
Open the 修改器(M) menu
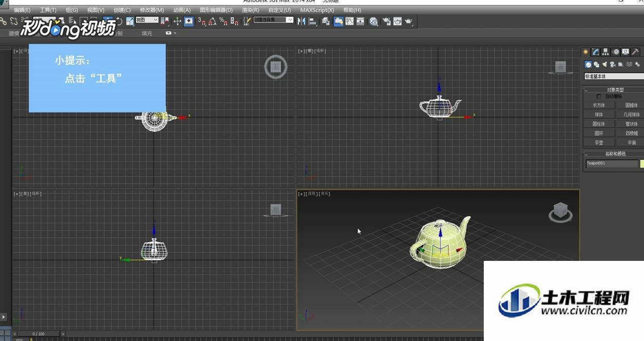pyautogui.click(x=152, y=10)
